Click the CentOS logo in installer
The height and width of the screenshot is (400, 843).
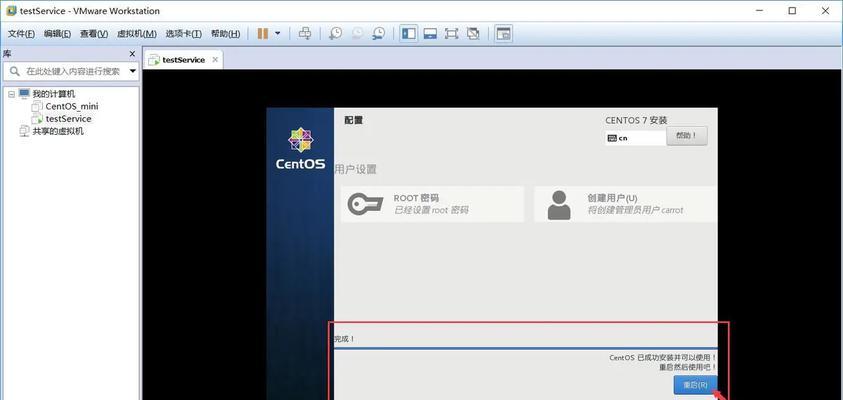click(300, 149)
